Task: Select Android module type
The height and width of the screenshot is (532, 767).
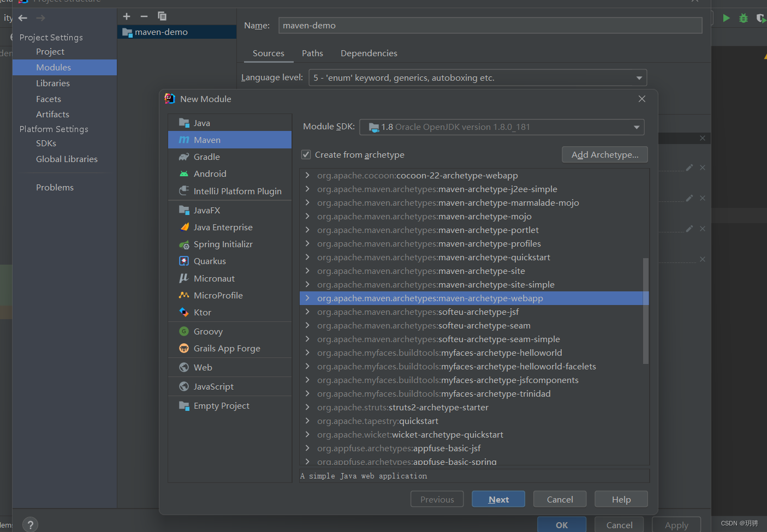Action: point(230,174)
